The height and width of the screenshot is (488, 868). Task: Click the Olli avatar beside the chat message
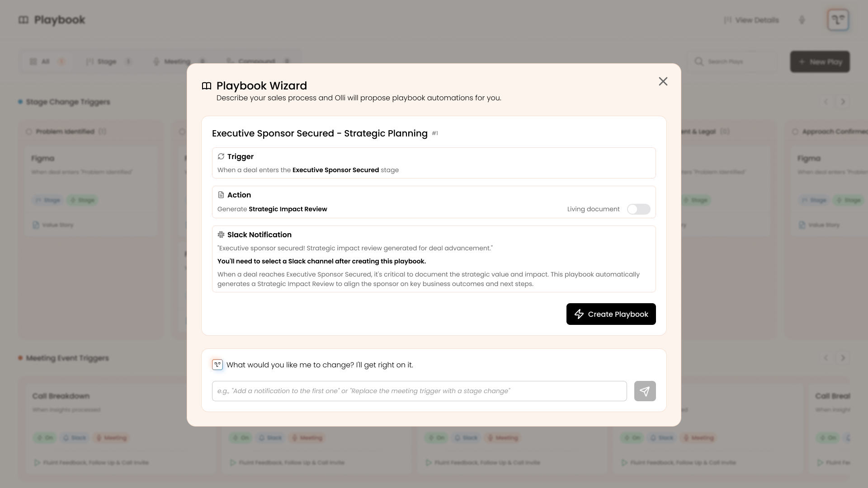point(217,365)
